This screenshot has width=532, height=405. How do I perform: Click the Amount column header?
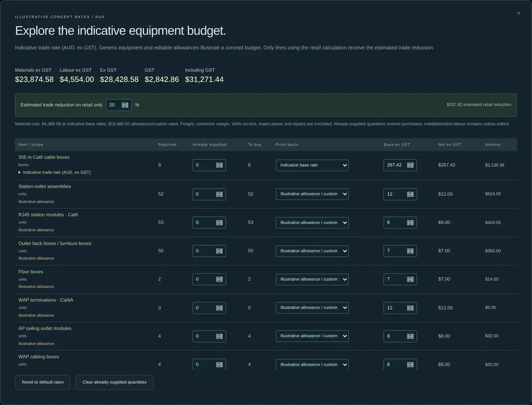493,145
